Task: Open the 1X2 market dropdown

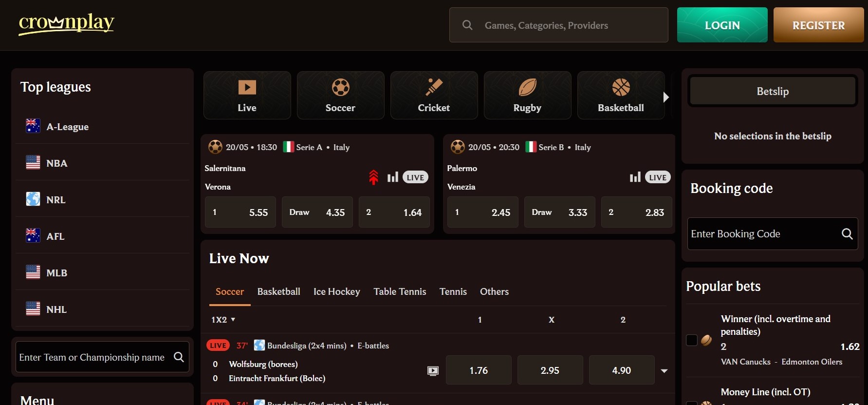Action: click(x=223, y=320)
